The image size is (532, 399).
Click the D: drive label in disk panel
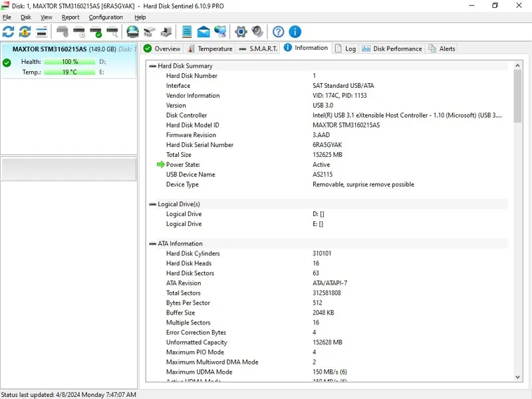103,62
